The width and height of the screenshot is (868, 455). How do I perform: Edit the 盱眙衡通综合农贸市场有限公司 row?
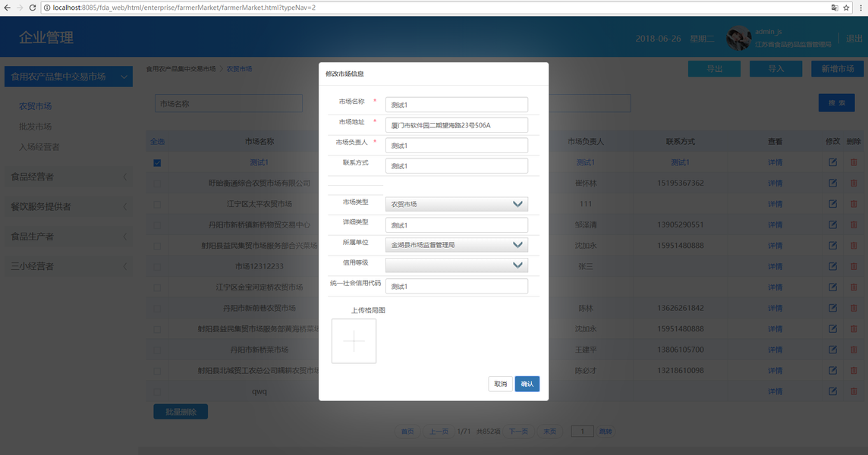click(x=832, y=183)
